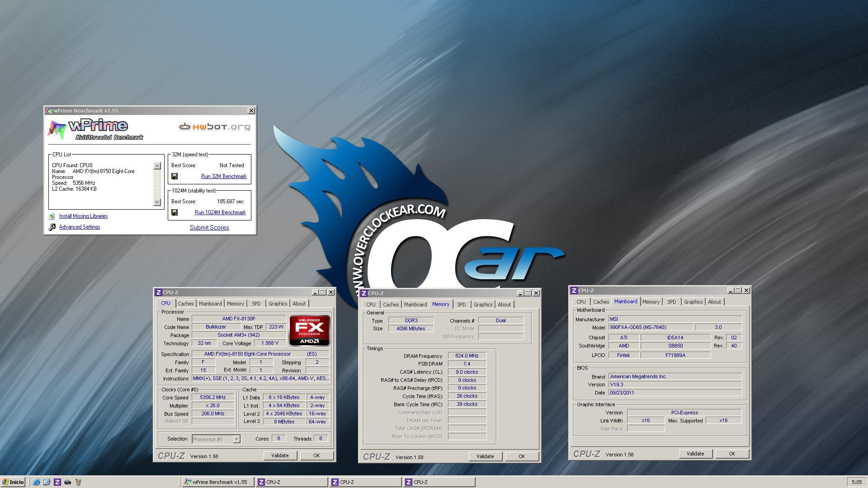
Task: Launch CPU-Z from the quick launch bar
Action: (x=57, y=482)
